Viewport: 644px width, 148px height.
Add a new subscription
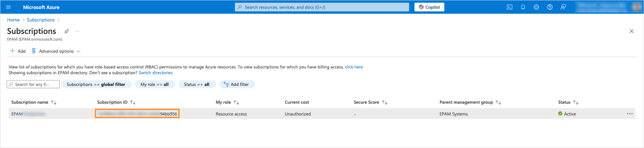click(x=18, y=51)
